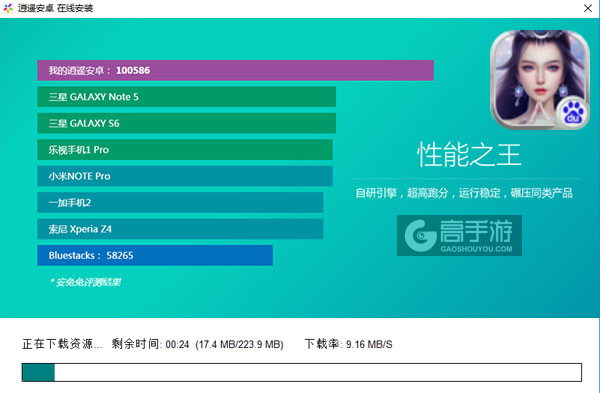This screenshot has width=600, height=393.
Task: Select the 我的逍遥安卓 100586 score bar
Action: [235, 70]
